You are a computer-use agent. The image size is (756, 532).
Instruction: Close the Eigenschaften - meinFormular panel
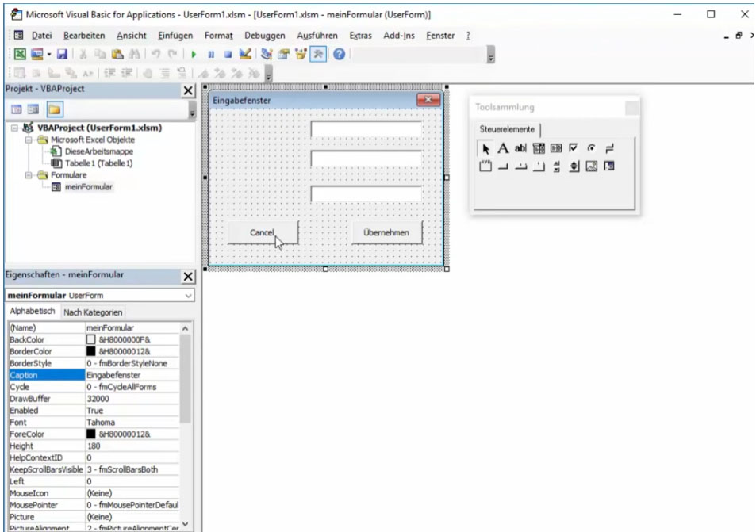point(188,276)
